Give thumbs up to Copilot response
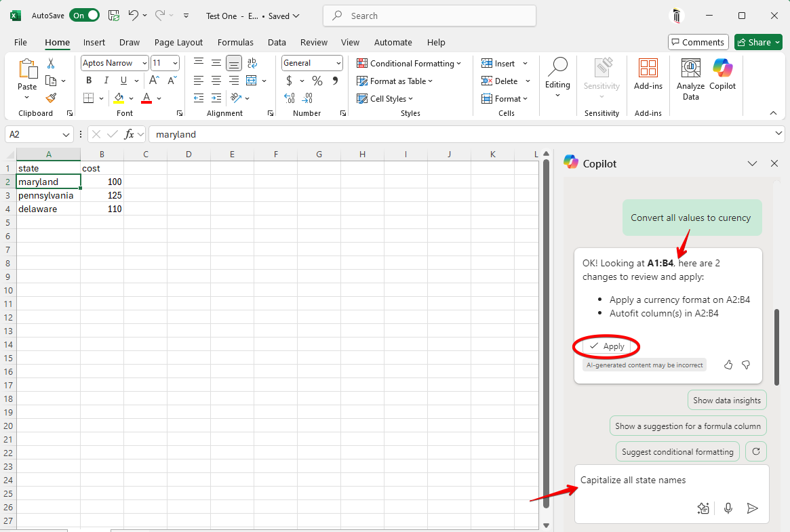The width and height of the screenshot is (790, 532). 728,365
